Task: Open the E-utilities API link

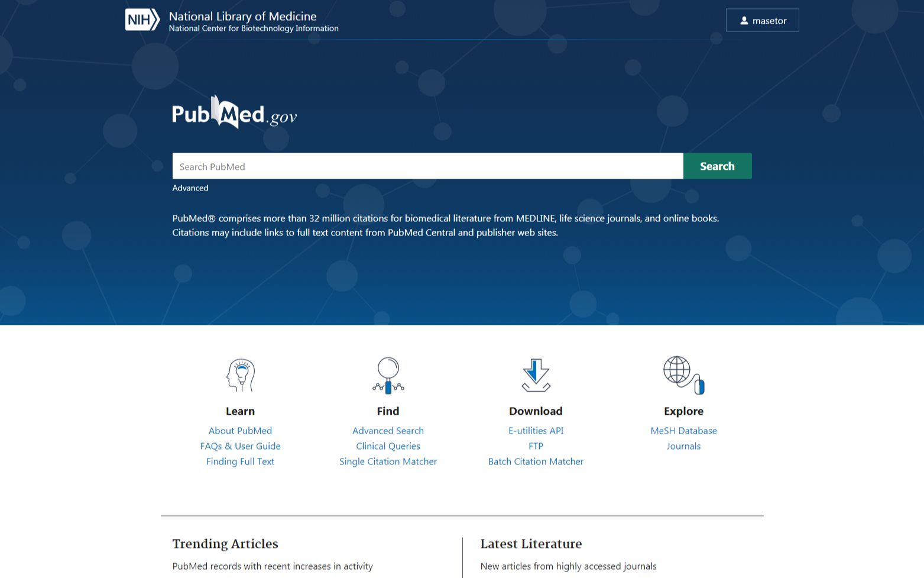Action: pyautogui.click(x=536, y=431)
